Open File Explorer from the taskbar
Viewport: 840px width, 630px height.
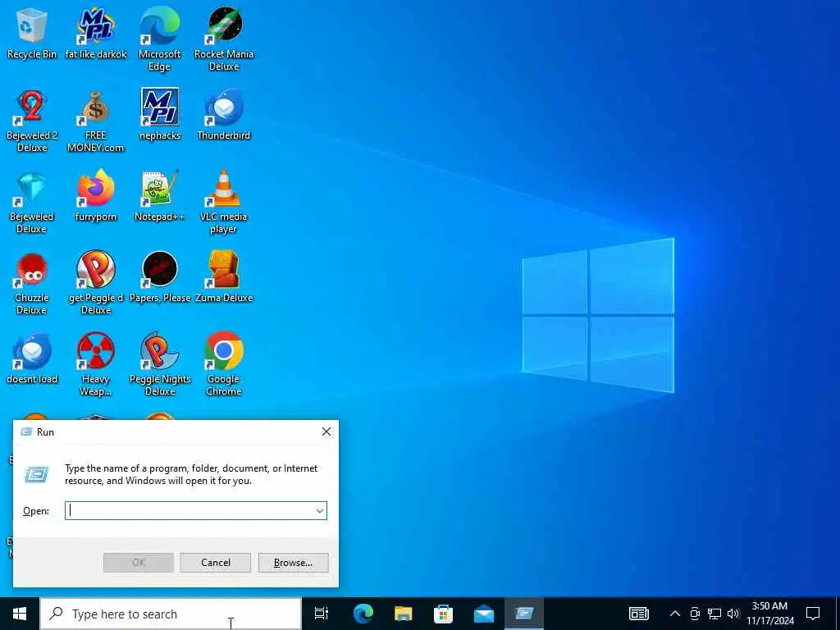coord(404,614)
